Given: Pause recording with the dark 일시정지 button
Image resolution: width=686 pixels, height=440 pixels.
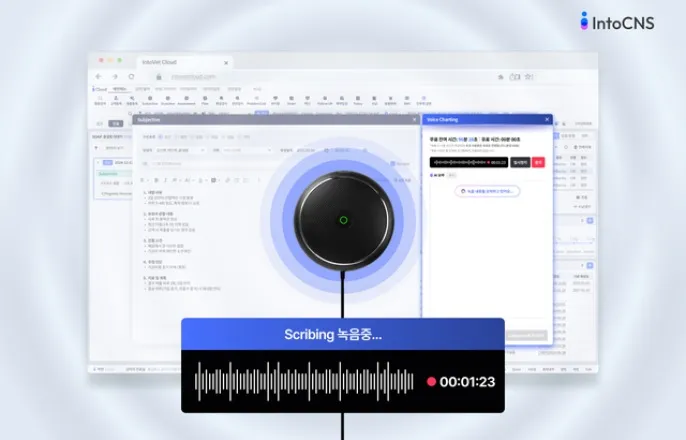Looking at the screenshot, I should click(x=520, y=162).
